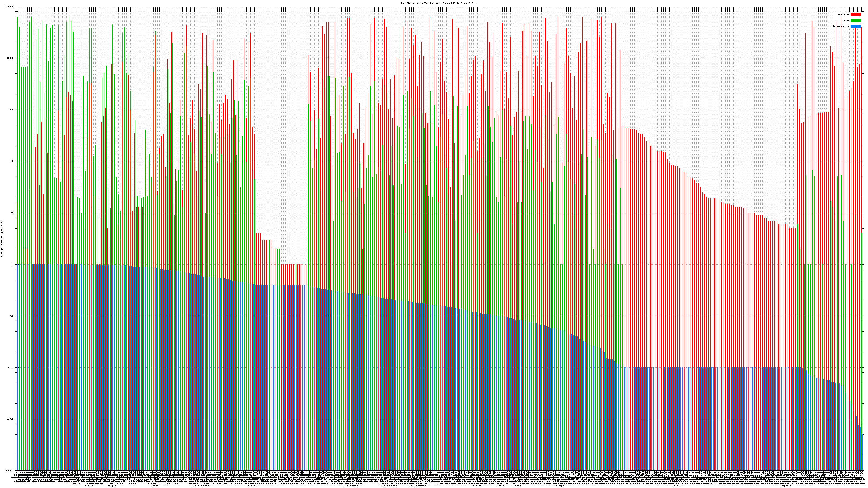Click the 1000 y-axis tick label
The width and height of the screenshot is (868, 488).
[x=11, y=110]
